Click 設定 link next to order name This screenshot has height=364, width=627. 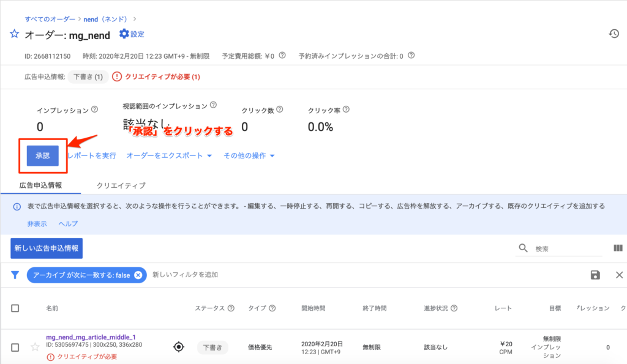[137, 34]
